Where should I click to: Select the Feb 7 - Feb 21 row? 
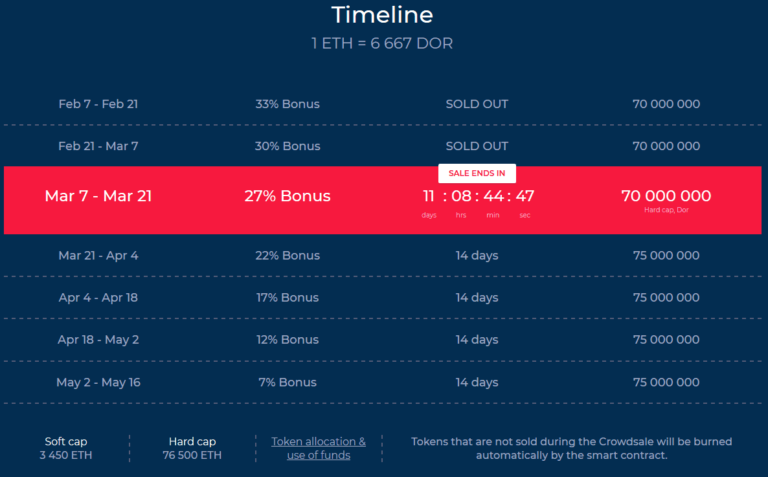(x=98, y=104)
